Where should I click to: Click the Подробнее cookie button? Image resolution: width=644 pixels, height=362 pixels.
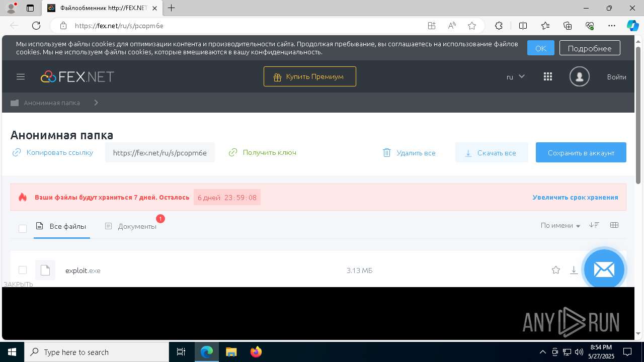tap(590, 48)
